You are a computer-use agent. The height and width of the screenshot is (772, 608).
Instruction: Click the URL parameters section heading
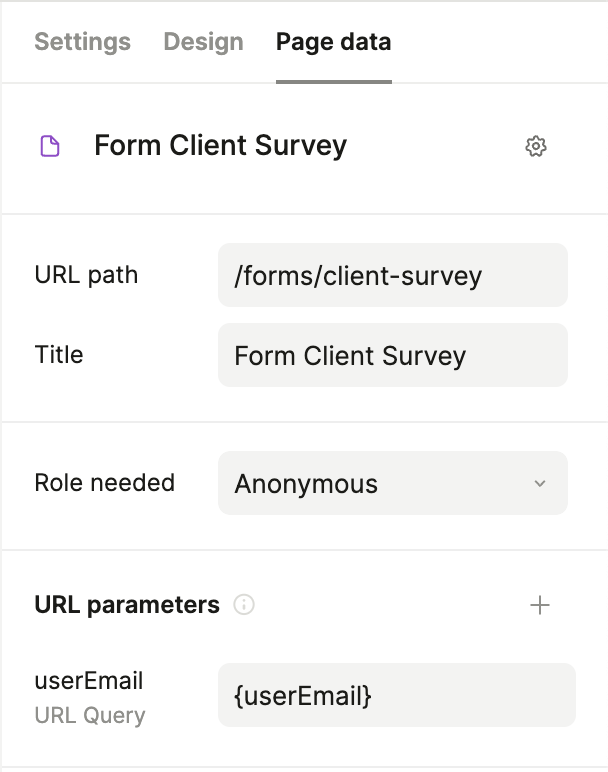[127, 605]
